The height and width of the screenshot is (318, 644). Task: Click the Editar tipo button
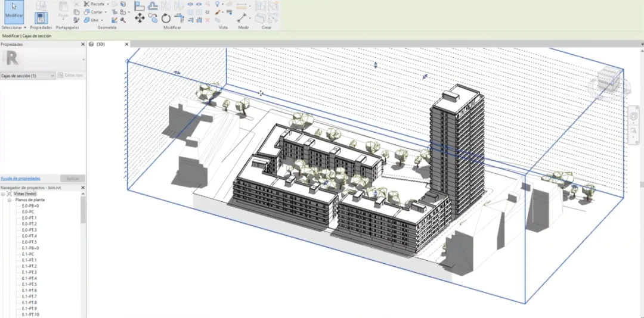[x=71, y=76]
